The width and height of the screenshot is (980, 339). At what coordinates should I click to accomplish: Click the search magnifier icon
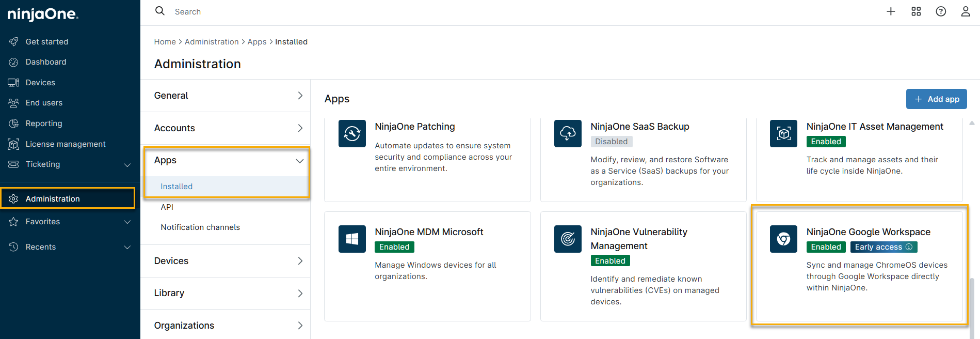(160, 11)
